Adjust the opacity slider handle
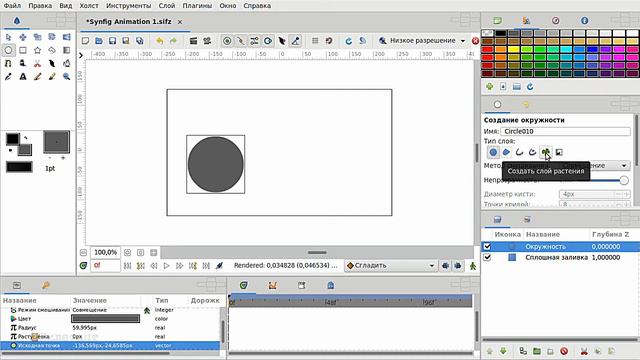Image resolution: width=640 pixels, height=360 pixels. coord(624,180)
